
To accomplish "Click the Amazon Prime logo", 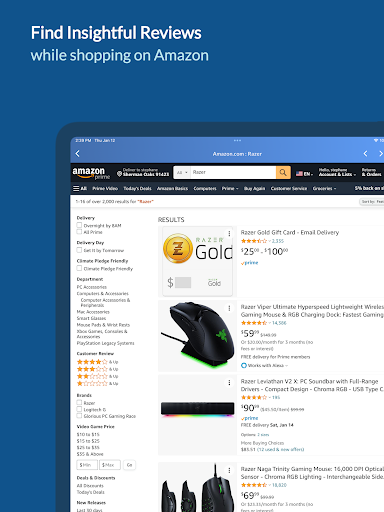I will (91, 173).
